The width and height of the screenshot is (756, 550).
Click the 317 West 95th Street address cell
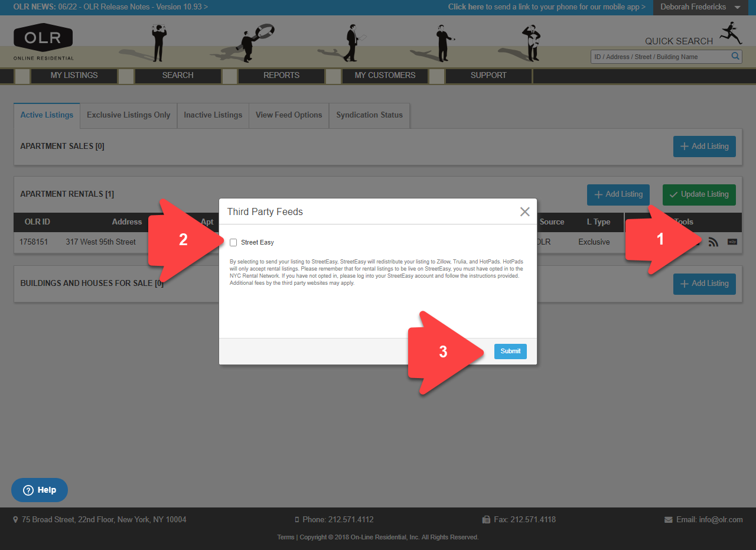point(101,242)
